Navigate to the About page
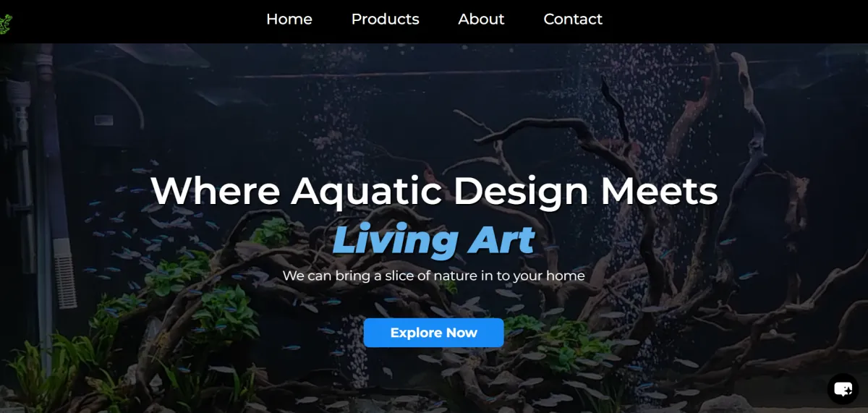The height and width of the screenshot is (413, 868). point(481,20)
